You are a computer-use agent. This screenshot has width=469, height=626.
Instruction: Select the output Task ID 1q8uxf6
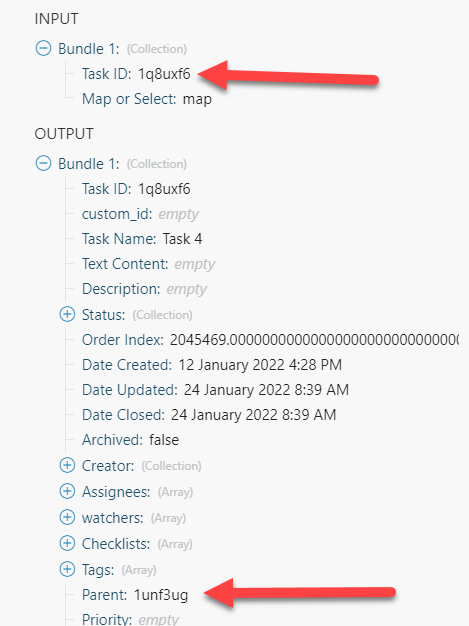click(x=164, y=189)
